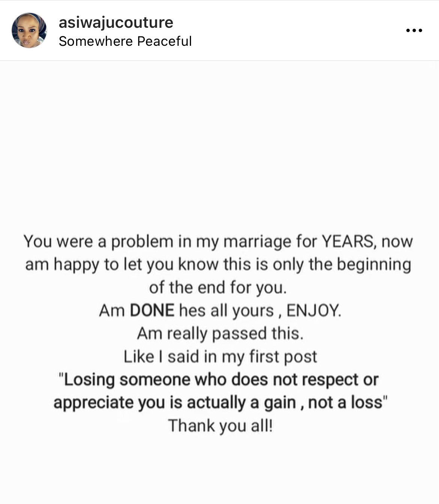Click the blank area below "Thank you all!"

coord(219,469)
